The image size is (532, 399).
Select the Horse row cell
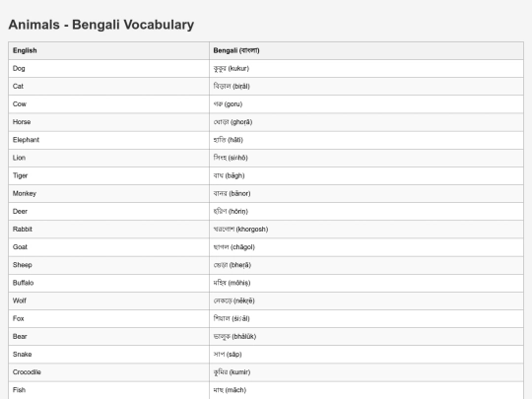coord(109,122)
